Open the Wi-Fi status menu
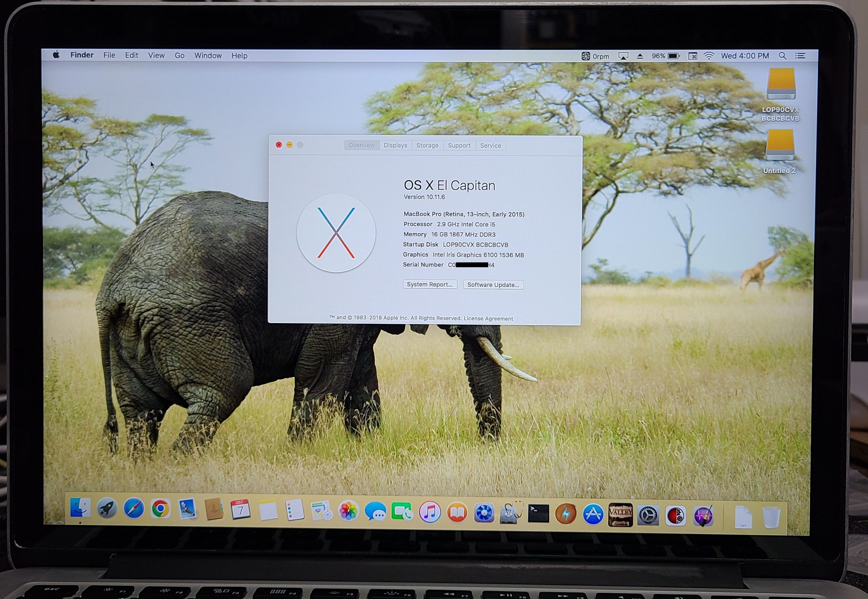868x599 pixels. [x=709, y=56]
